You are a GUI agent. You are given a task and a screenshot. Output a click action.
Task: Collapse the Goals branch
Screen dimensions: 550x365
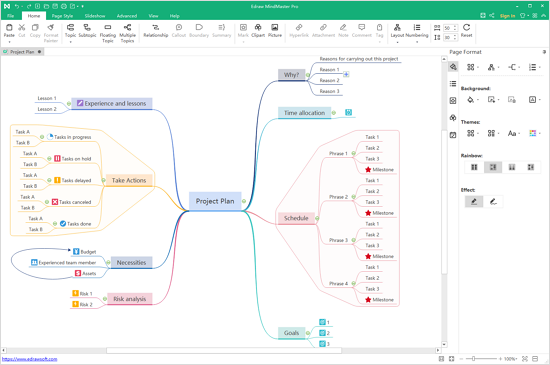tap(308, 333)
